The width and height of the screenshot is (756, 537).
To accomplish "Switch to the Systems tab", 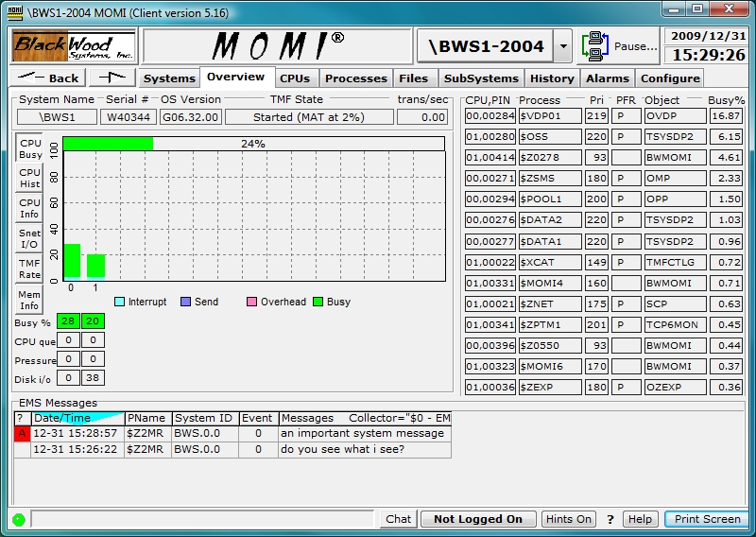I will [169, 78].
